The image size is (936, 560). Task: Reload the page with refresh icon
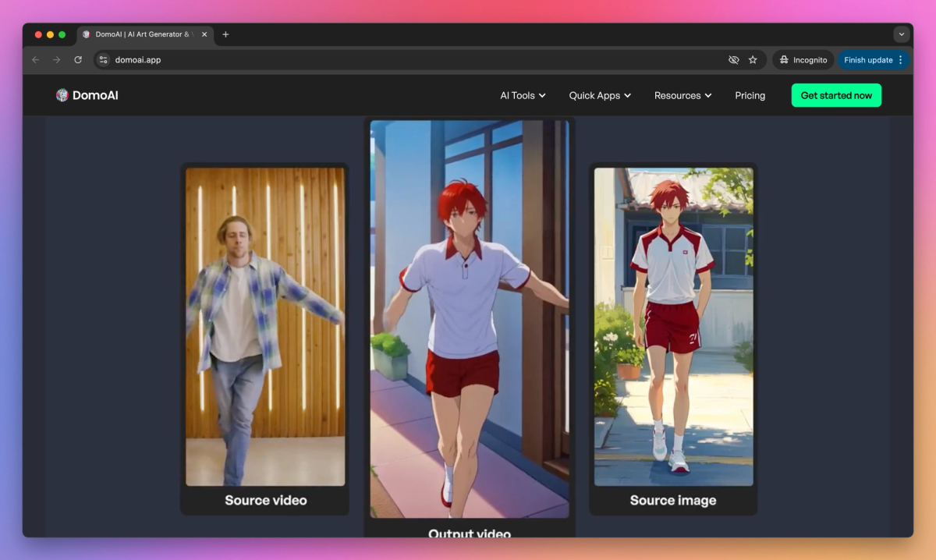pyautogui.click(x=78, y=60)
